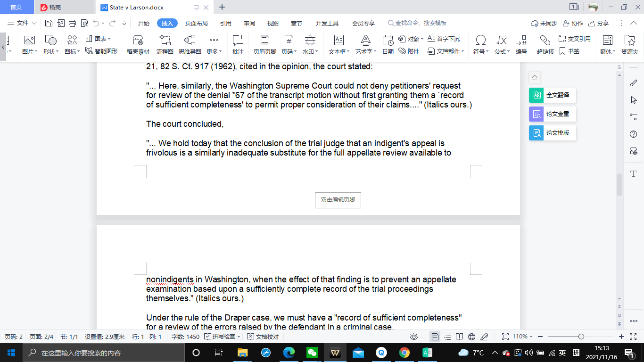This screenshot has width=644, height=362.
Task: Open the 窗体 form dropdown
Action: (607, 45)
